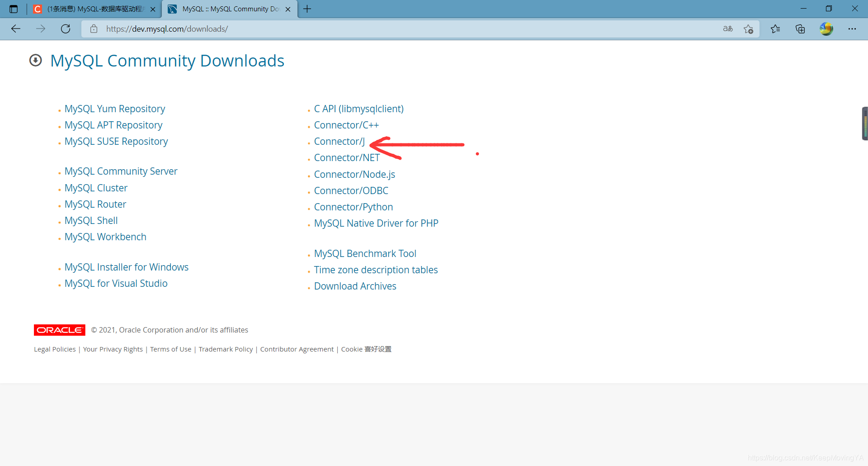Open Connector/NET link
The width and height of the screenshot is (868, 466).
pos(347,158)
